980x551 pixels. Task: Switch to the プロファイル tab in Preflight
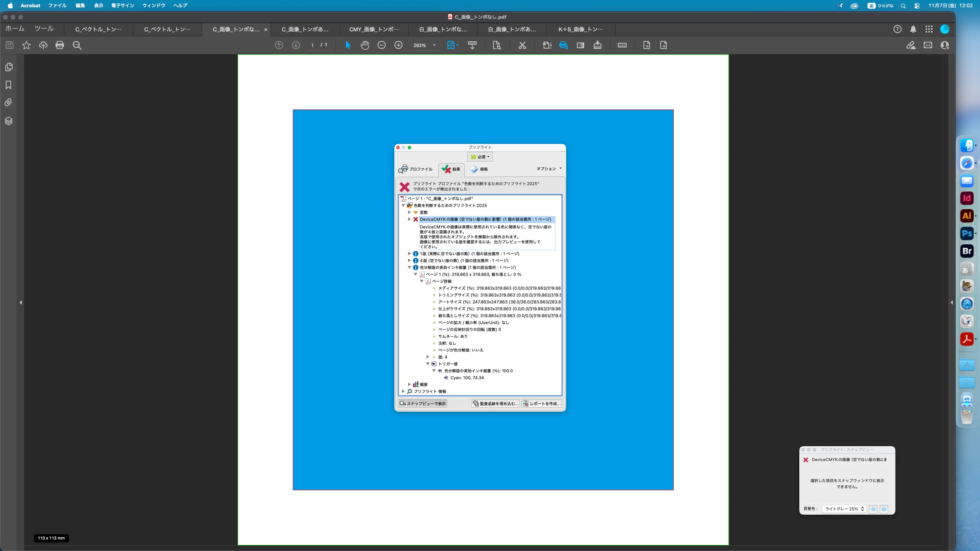416,169
